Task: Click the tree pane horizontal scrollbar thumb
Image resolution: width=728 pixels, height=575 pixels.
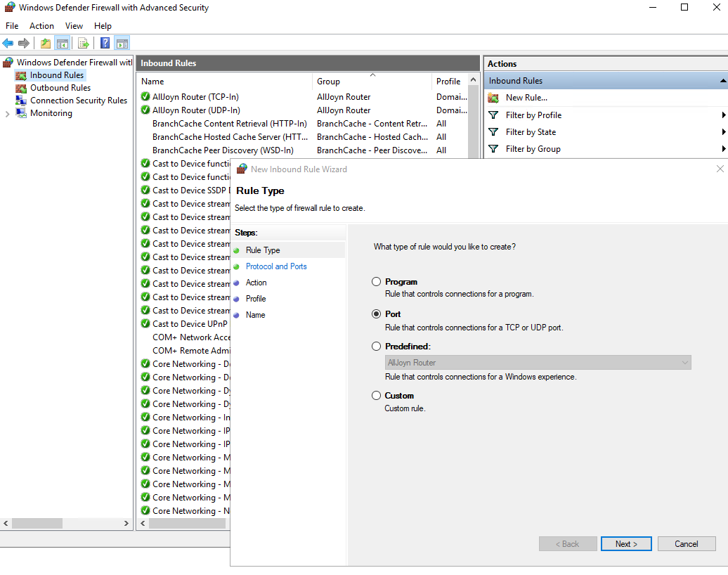Action: [x=37, y=524]
